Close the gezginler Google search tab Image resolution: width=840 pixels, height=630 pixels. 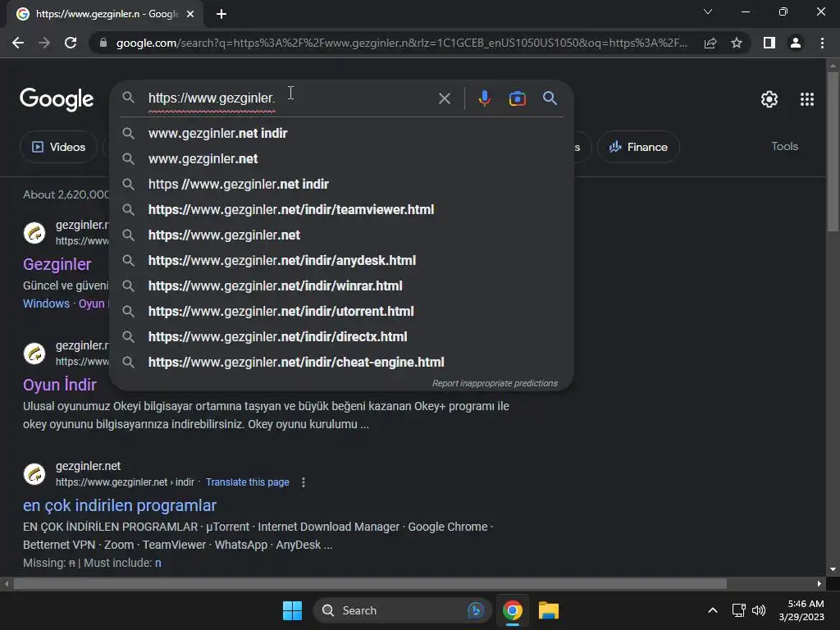pos(190,14)
